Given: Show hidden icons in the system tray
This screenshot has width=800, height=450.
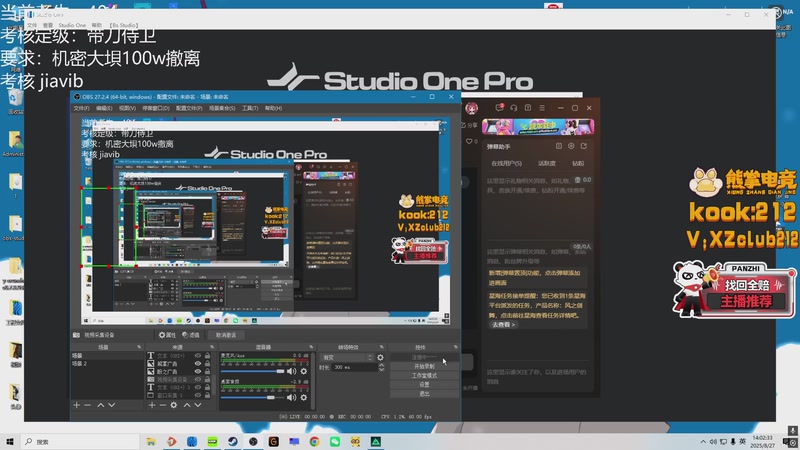Looking at the screenshot, I should [703, 441].
